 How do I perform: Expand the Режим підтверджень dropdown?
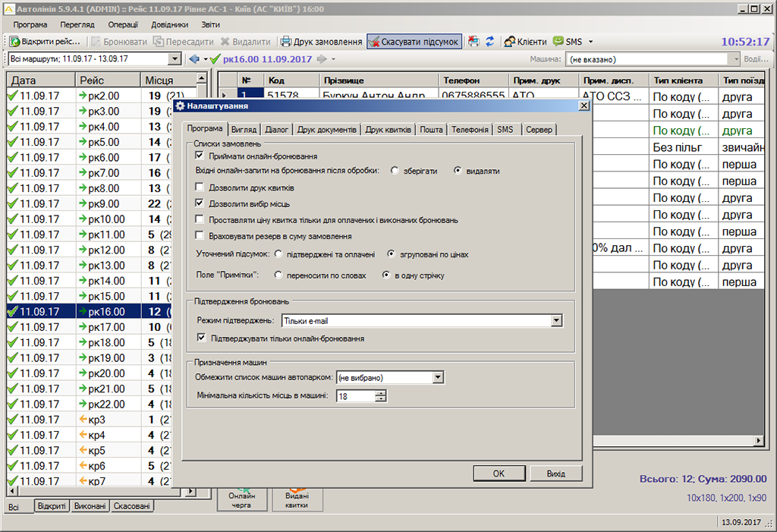coord(556,321)
